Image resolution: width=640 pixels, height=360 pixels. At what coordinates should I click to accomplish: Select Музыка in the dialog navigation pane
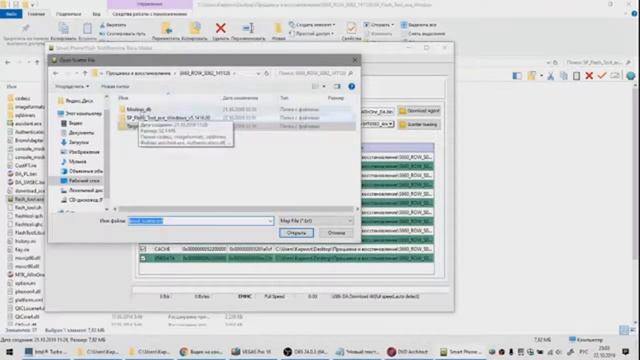[74, 162]
